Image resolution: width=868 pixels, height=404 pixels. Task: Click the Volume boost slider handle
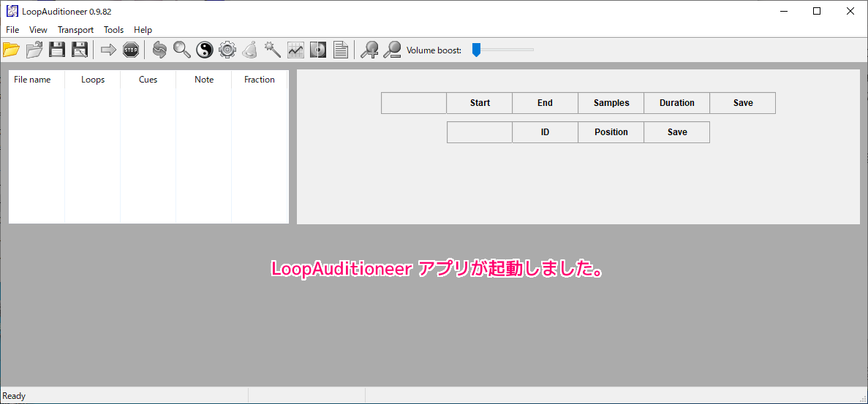pyautogui.click(x=476, y=50)
